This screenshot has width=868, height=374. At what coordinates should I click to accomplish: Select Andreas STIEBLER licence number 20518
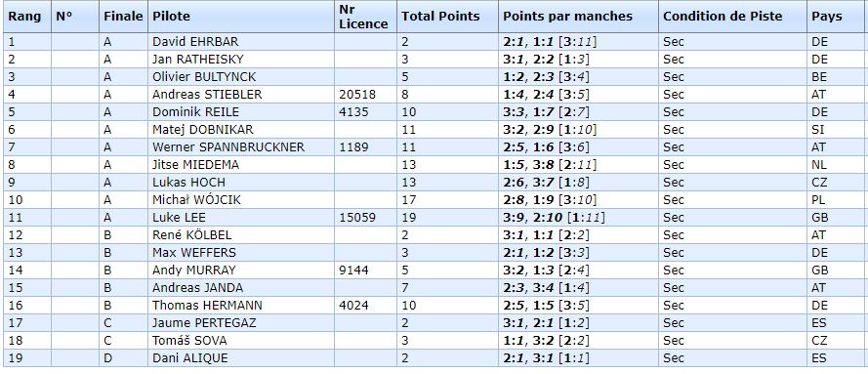pos(356,95)
